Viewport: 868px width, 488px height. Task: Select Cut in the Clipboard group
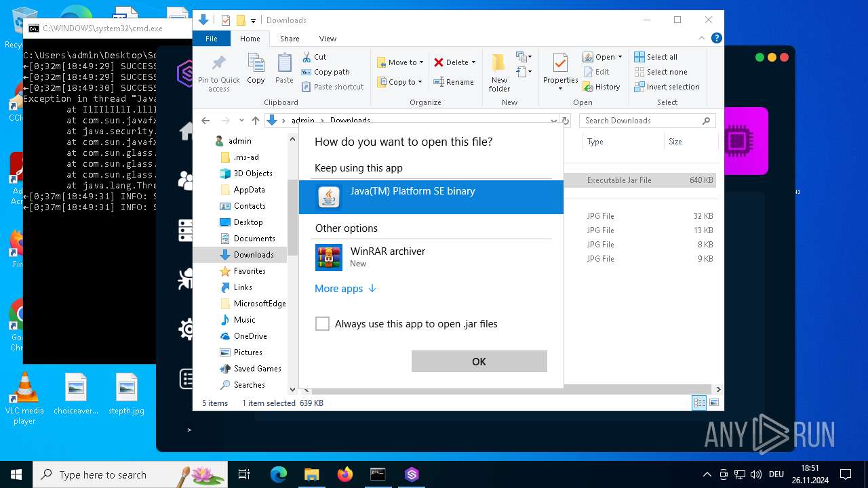(314, 57)
